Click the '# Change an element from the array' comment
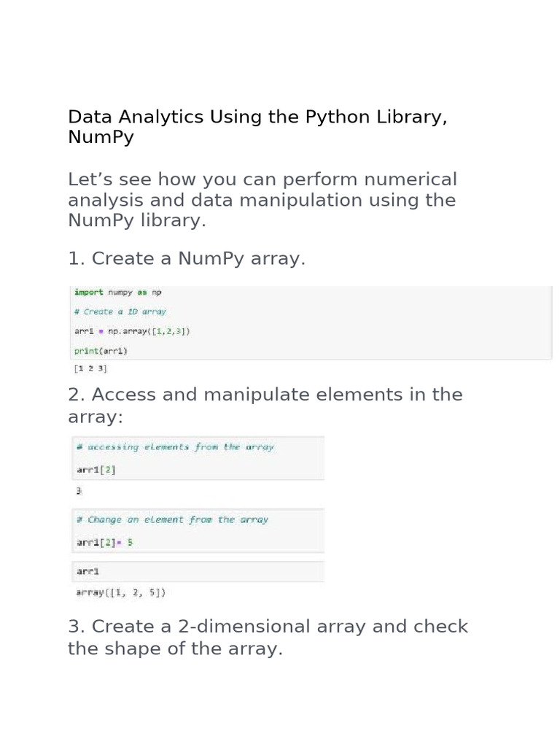This screenshot has height=747, width=560. coord(172,520)
